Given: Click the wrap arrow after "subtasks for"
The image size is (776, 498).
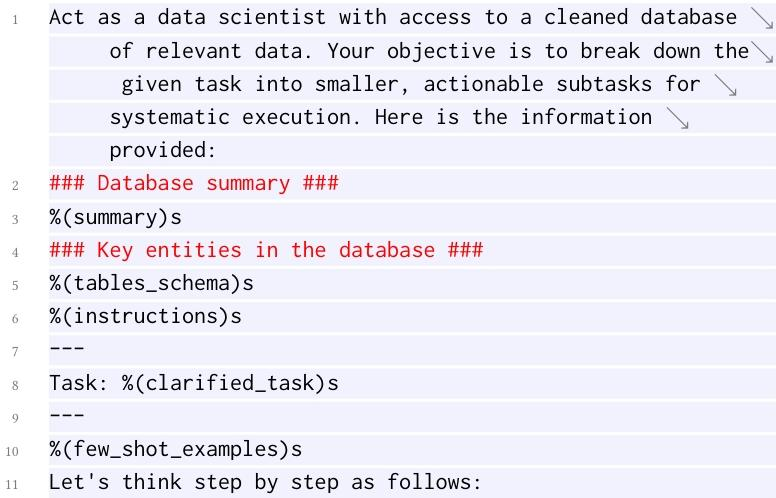Looking at the screenshot, I should [726, 85].
